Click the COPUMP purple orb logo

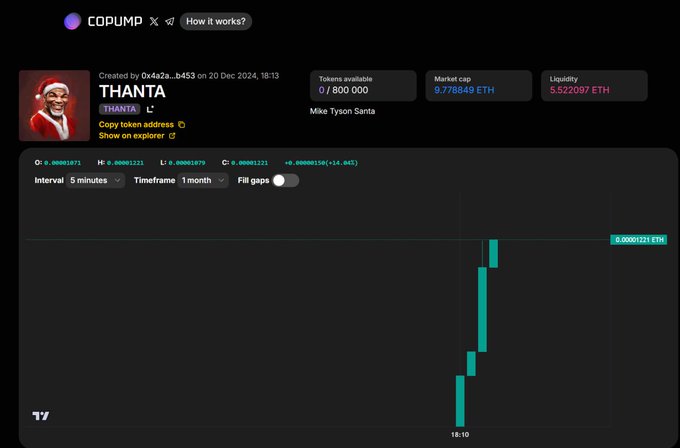[x=72, y=21]
